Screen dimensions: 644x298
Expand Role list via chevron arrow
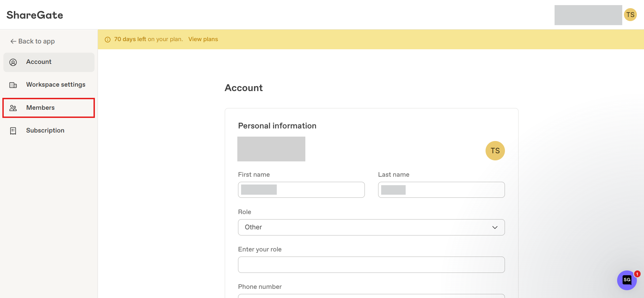tap(495, 227)
